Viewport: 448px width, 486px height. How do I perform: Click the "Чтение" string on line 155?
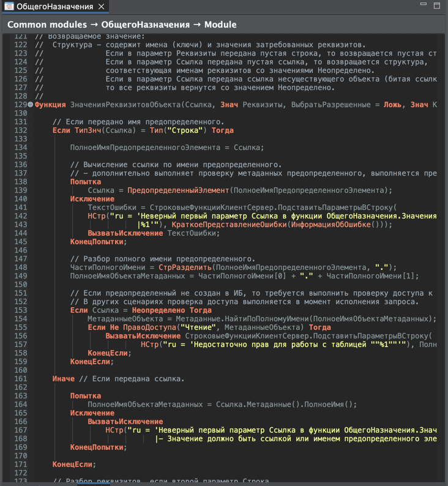point(198,327)
